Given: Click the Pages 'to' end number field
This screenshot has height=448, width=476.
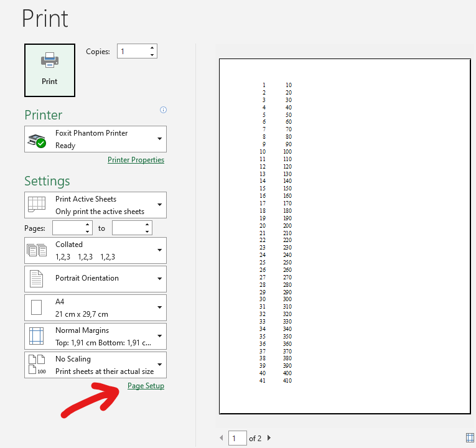Looking at the screenshot, I should pos(128,228).
